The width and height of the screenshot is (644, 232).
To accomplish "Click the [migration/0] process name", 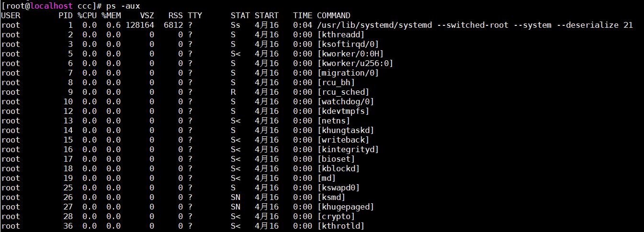I will point(348,73).
